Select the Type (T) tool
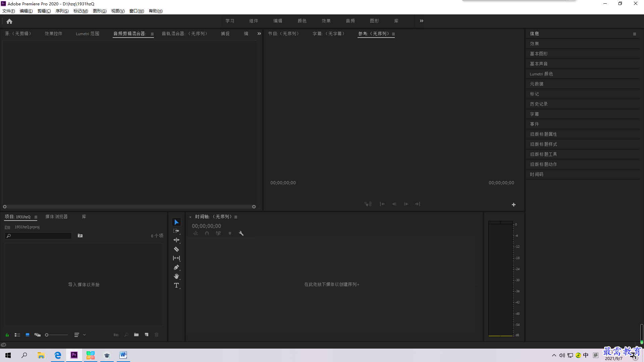Image resolution: width=644 pixels, height=362 pixels. pos(176,286)
